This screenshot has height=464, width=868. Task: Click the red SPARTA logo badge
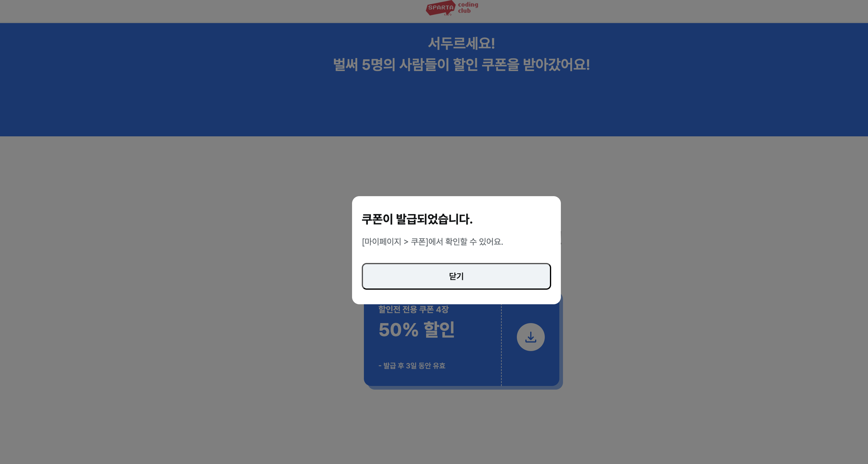(x=440, y=8)
